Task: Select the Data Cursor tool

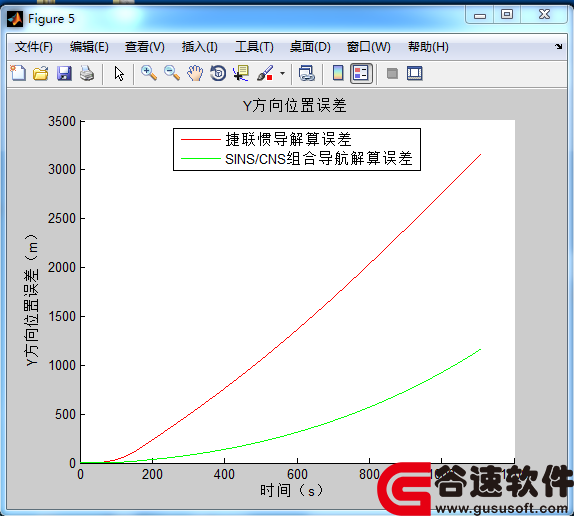Action: [x=241, y=74]
